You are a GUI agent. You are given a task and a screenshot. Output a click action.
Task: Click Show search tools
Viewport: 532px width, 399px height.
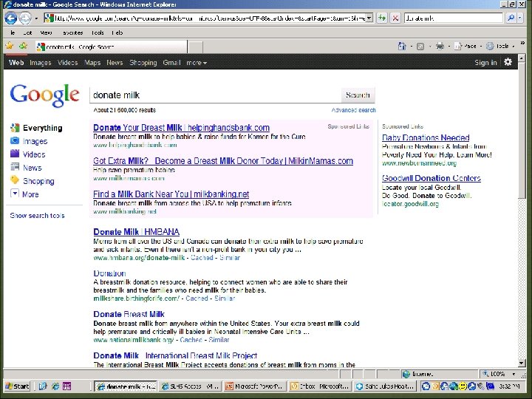pos(38,216)
